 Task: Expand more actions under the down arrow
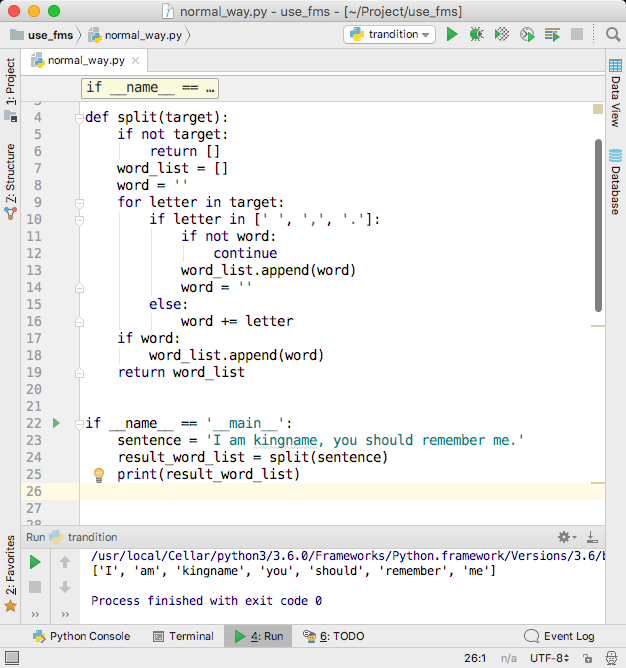click(65, 614)
